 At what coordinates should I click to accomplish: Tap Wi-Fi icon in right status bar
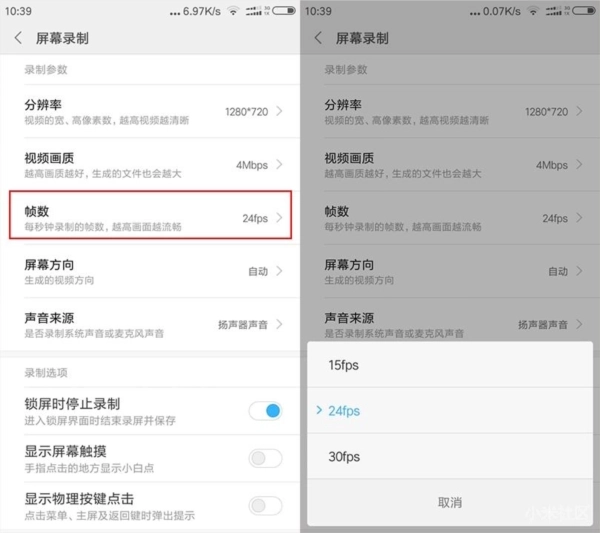click(x=533, y=11)
